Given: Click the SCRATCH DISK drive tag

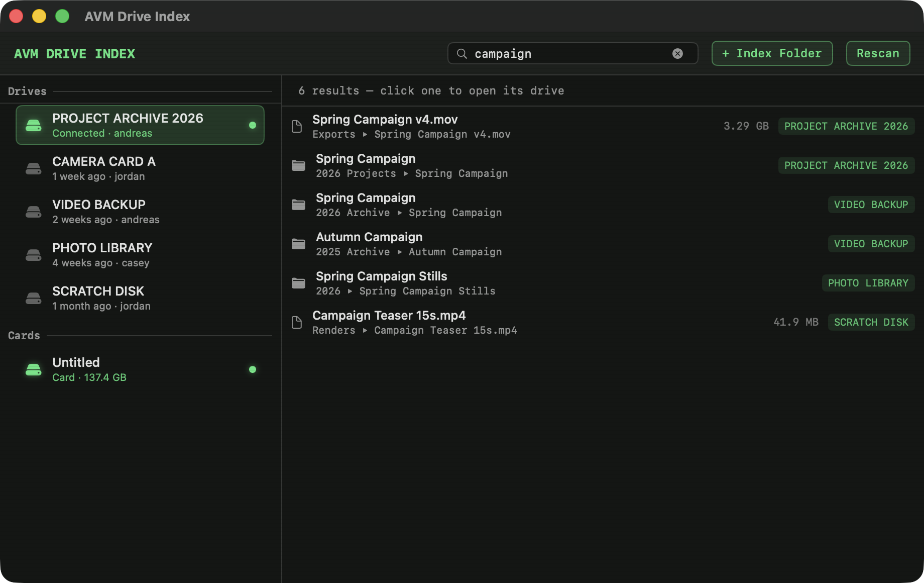Looking at the screenshot, I should pyautogui.click(x=871, y=322).
